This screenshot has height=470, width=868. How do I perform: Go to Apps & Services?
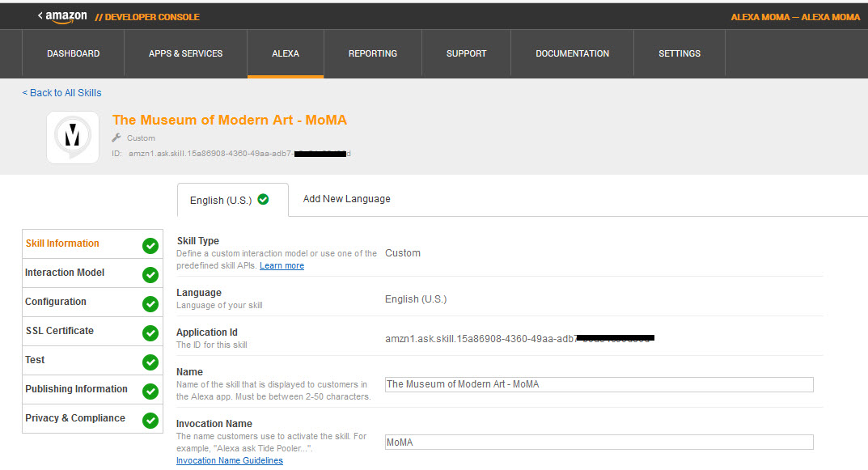(x=185, y=53)
